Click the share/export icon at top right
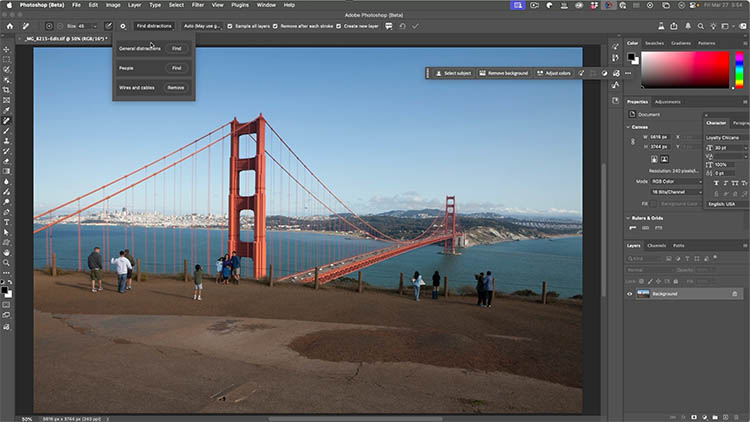The height and width of the screenshot is (422, 750). [x=673, y=26]
